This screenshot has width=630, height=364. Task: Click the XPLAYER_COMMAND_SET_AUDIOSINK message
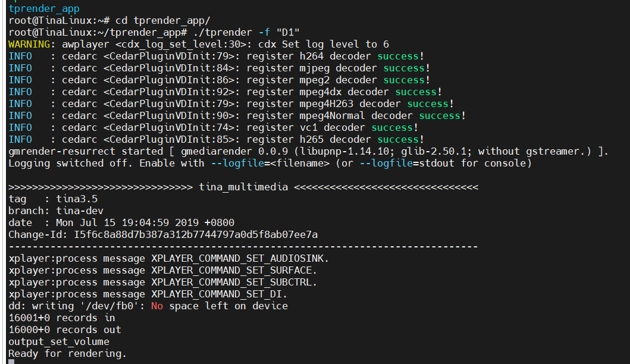pos(240,258)
